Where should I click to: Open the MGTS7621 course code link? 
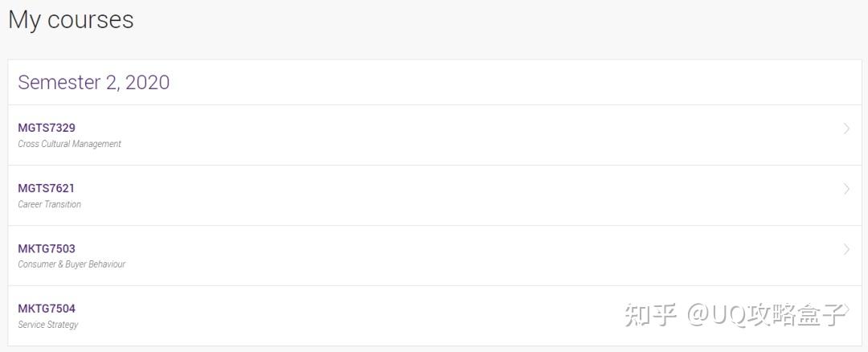point(47,188)
